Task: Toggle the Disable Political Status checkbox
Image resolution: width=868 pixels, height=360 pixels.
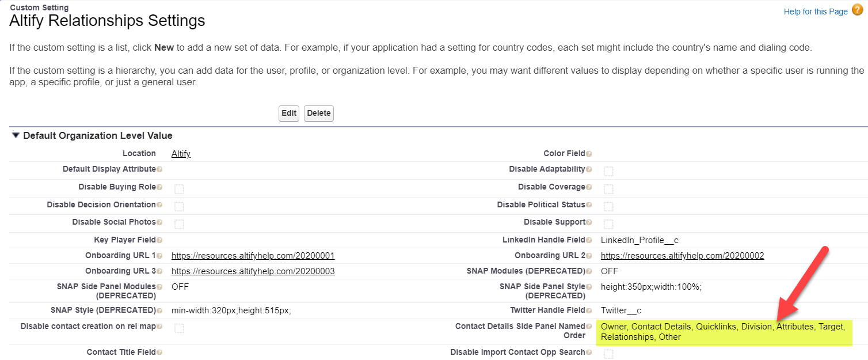Action: (608, 207)
